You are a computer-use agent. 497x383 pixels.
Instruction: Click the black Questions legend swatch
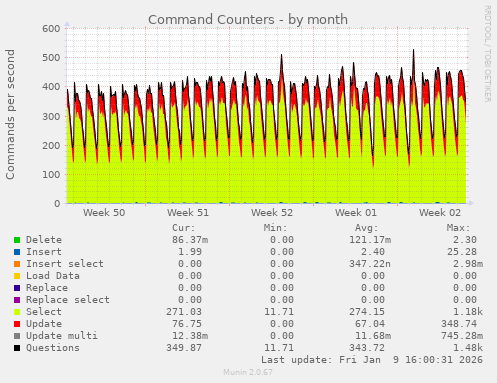coord(17,348)
